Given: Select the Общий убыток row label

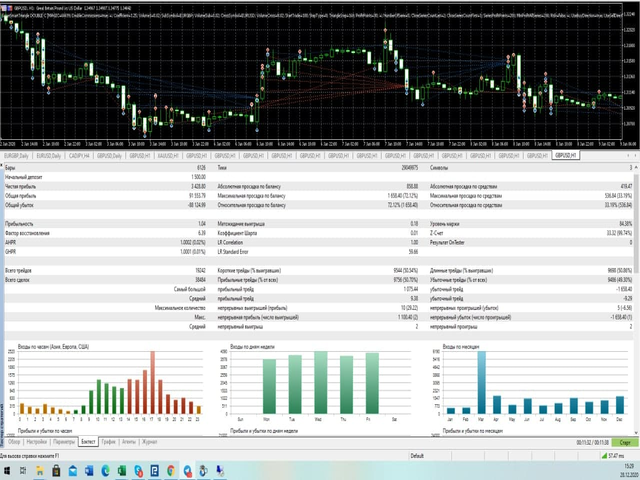Looking at the screenshot, I should click(x=19, y=205).
